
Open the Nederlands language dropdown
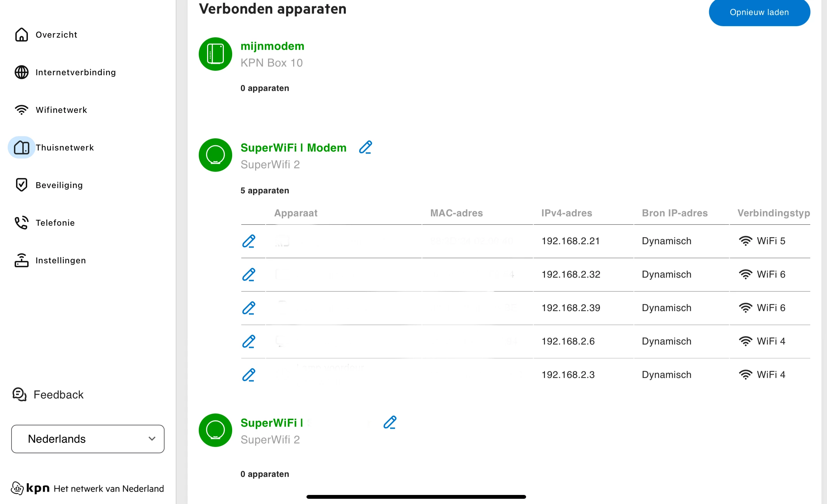click(88, 439)
